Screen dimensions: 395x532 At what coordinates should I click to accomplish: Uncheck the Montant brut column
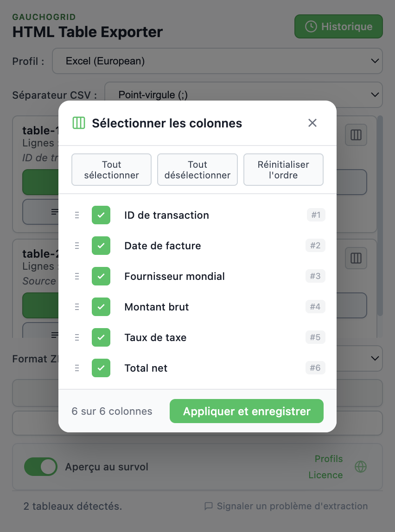tap(101, 307)
